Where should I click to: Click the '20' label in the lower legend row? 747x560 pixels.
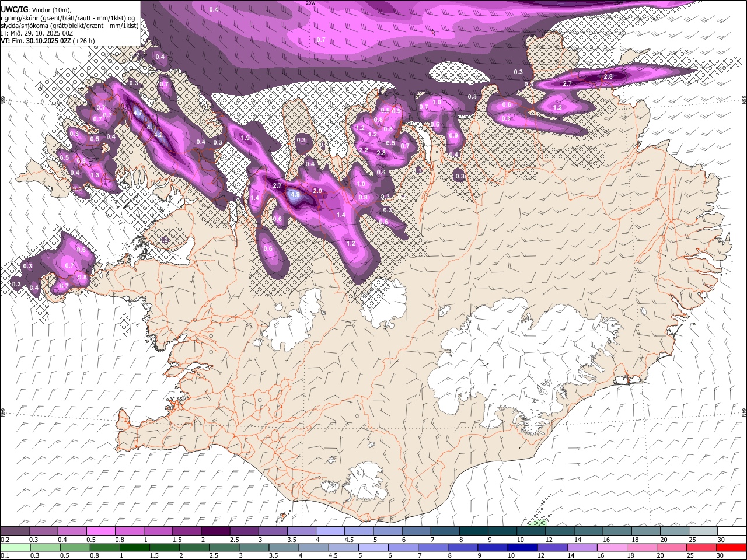pos(661,555)
